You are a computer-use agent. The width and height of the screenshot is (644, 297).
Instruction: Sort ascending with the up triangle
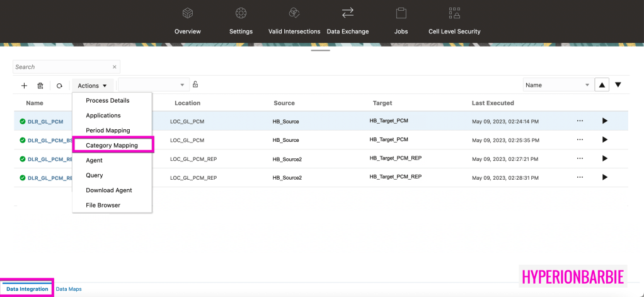(x=602, y=85)
